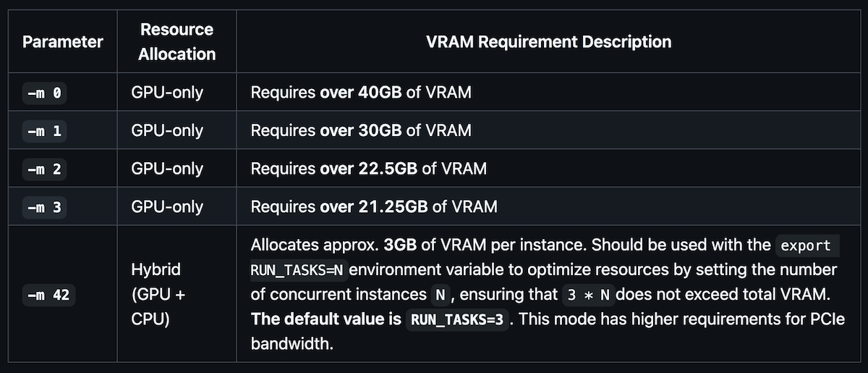Click the '3 * N' code snippet

pos(590,295)
